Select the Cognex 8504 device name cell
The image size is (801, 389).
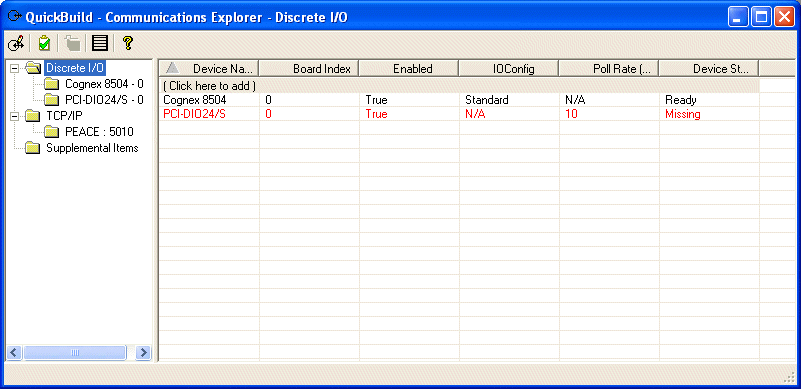[209, 100]
